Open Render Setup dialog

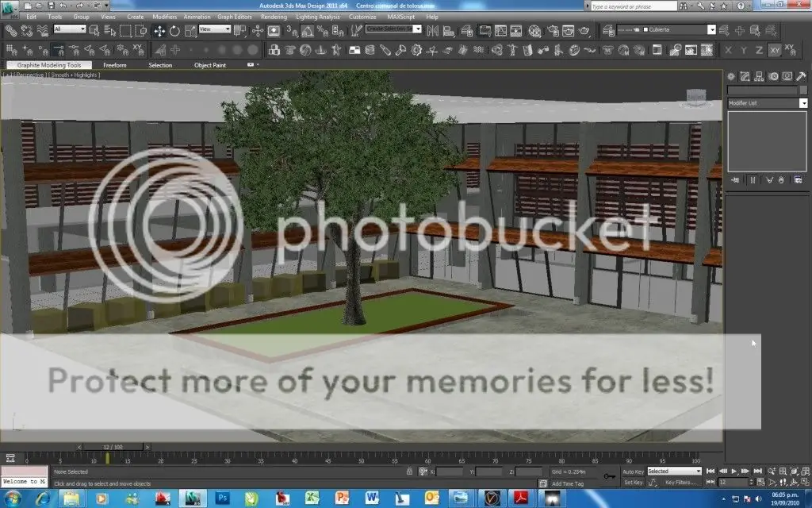pyautogui.click(x=553, y=31)
